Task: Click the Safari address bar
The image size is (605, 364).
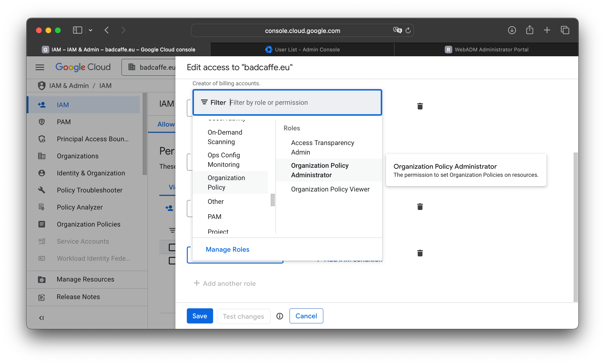Action: click(302, 30)
